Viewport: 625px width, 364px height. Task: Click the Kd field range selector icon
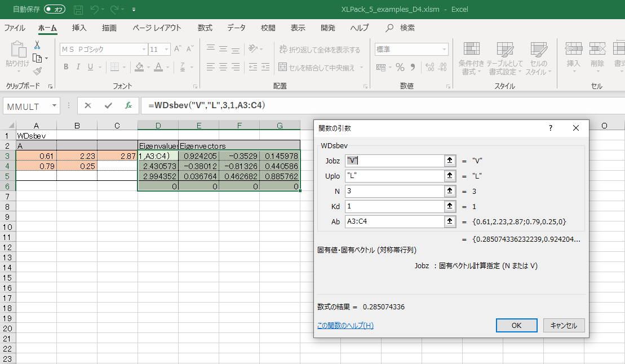[450, 206]
